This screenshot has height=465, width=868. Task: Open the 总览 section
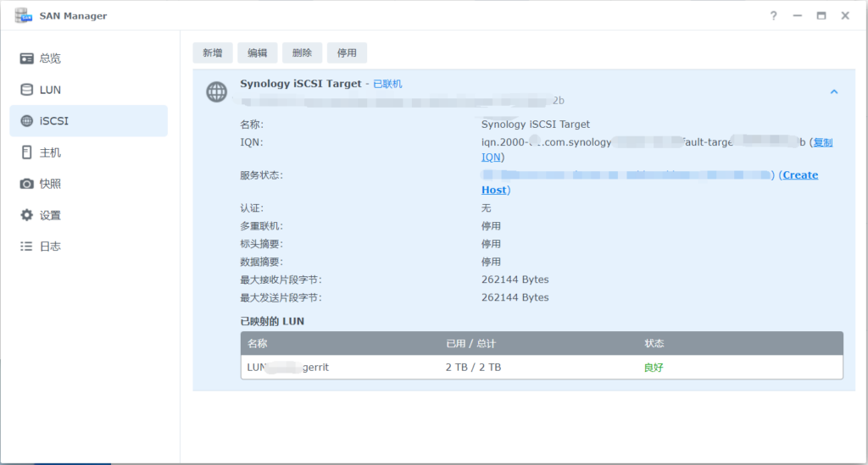point(88,58)
